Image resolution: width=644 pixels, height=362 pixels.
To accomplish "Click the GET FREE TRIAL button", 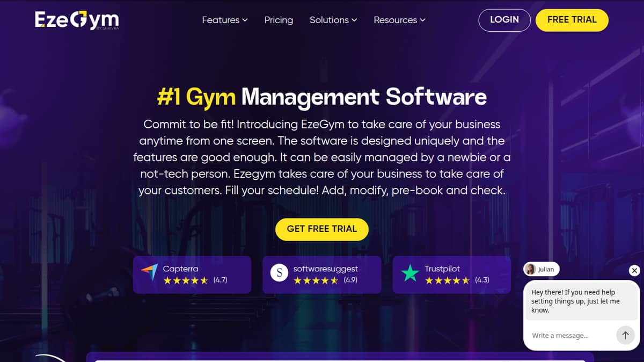I will pyautogui.click(x=322, y=229).
